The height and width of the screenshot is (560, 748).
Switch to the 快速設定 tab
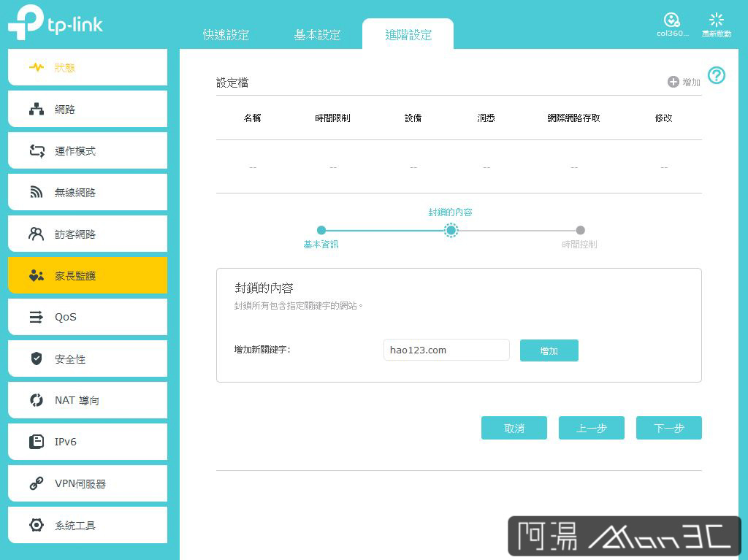pos(226,35)
